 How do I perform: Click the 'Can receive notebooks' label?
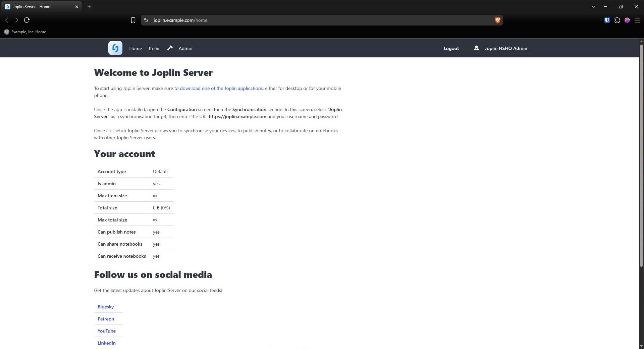coord(122,256)
